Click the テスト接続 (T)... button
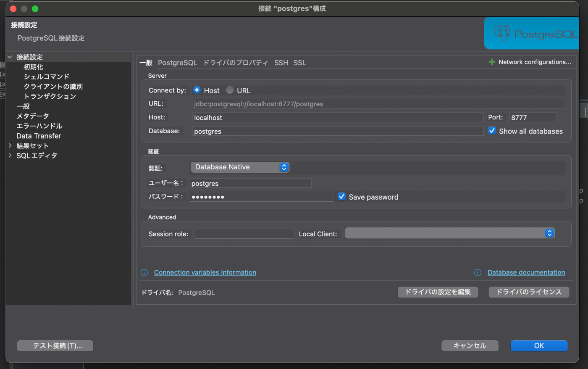The height and width of the screenshot is (369, 588). (x=55, y=346)
